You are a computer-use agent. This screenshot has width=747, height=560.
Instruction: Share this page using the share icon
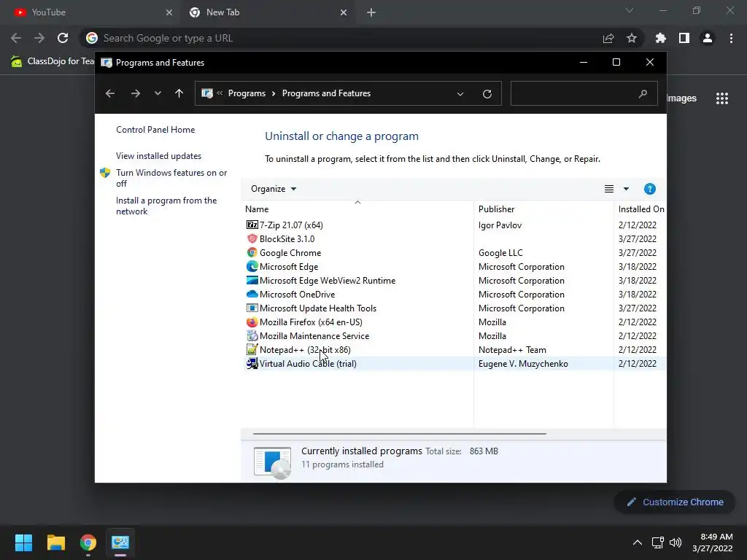tap(608, 38)
